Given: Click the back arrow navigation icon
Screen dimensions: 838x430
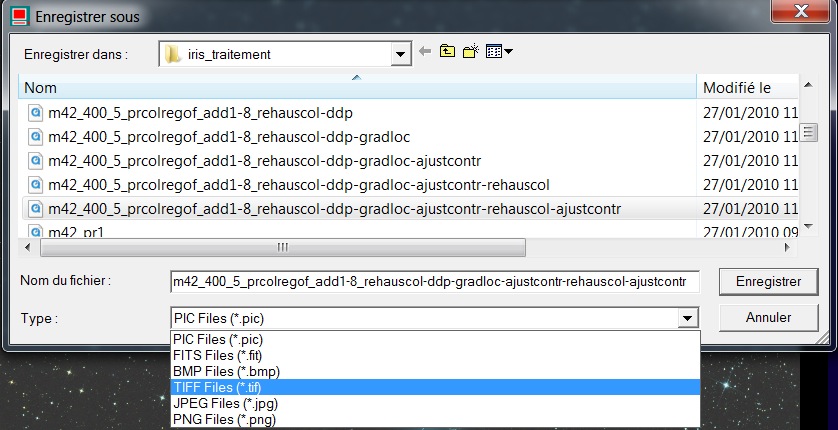Looking at the screenshot, I should [x=426, y=52].
